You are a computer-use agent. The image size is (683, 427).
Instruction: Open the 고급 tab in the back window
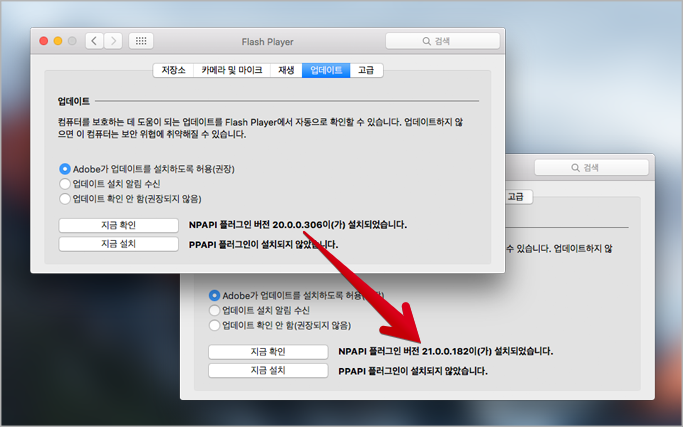(x=517, y=197)
